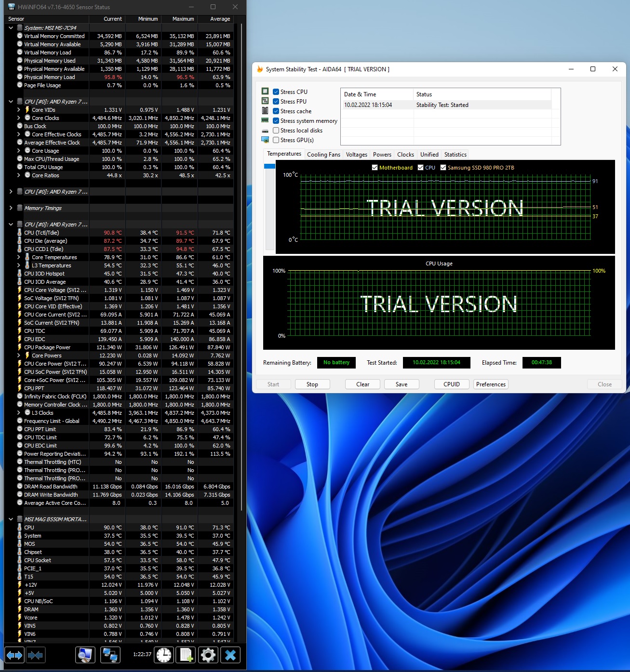630x672 pixels.
Task: Uncheck the Stress CPU checkbox
Action: (x=276, y=92)
